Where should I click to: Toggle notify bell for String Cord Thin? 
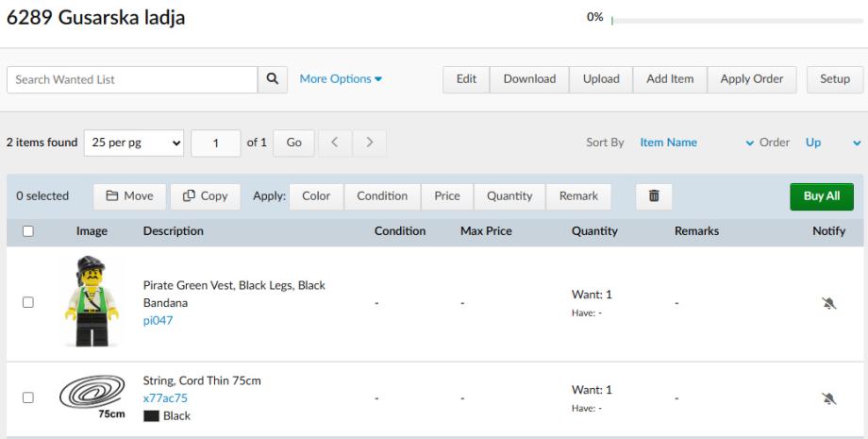click(828, 397)
